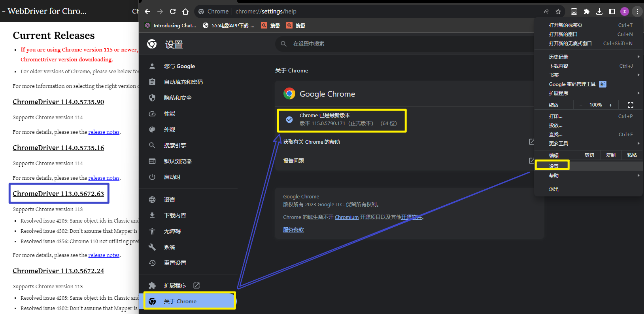Viewport: 644px width, 314px height.
Task: Enter fullscreen from the zoom row icon
Action: (x=630, y=105)
